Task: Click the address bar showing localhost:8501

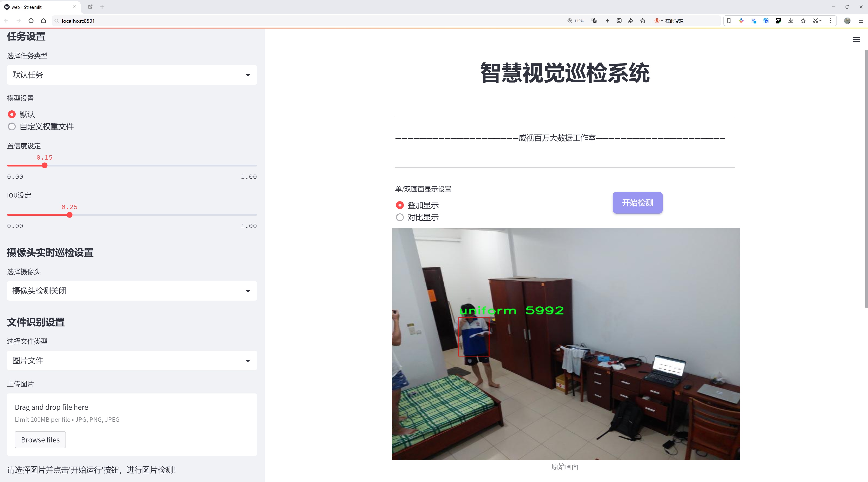Action: [x=303, y=21]
